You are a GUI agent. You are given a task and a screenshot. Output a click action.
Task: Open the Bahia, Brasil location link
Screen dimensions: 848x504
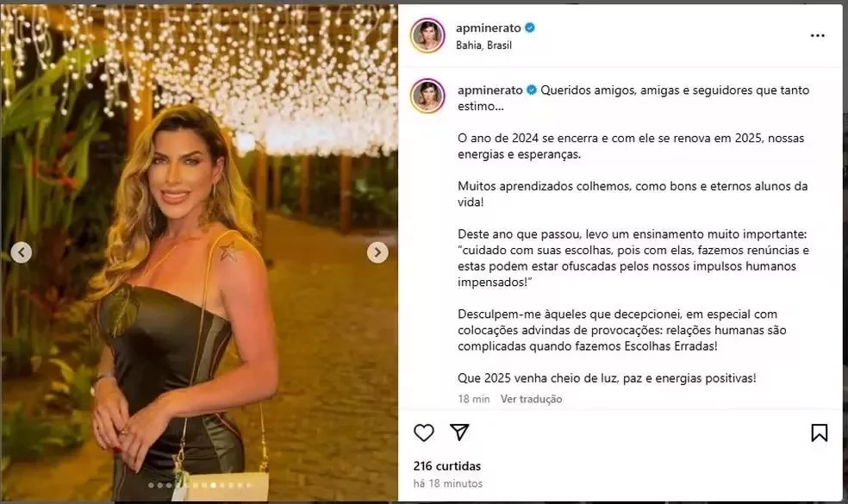tap(483, 46)
